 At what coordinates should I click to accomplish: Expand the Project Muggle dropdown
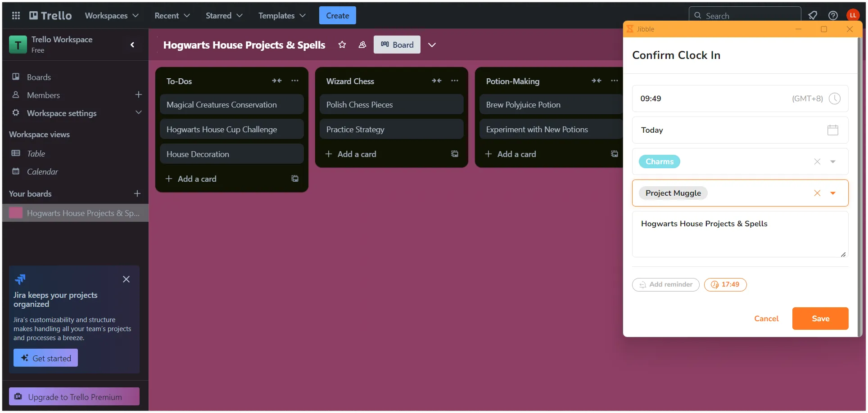coord(833,193)
